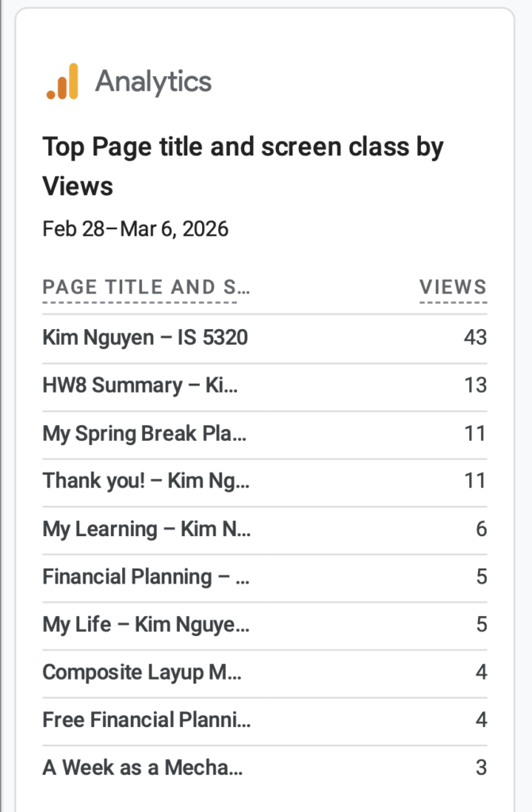Click the 43 views value
532x812 pixels.
click(475, 338)
